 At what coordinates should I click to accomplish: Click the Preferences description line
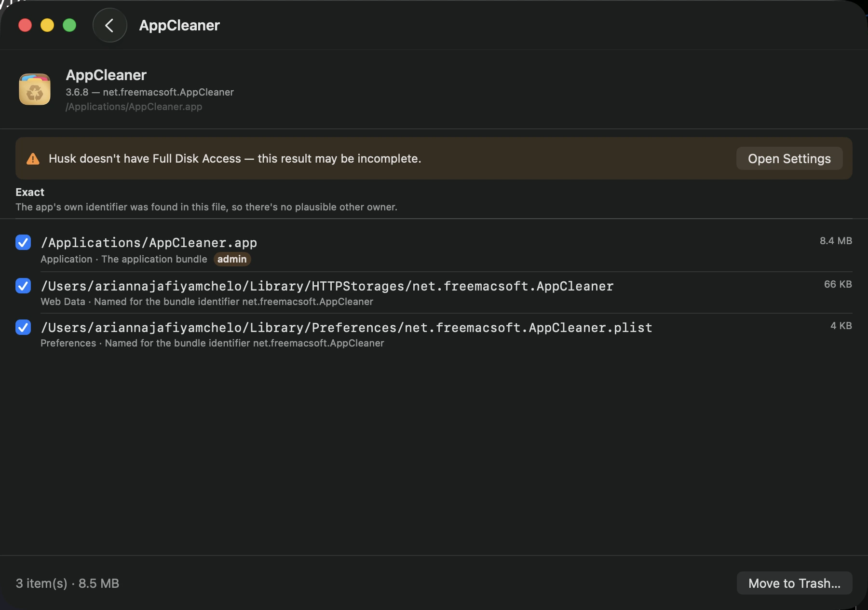point(212,343)
